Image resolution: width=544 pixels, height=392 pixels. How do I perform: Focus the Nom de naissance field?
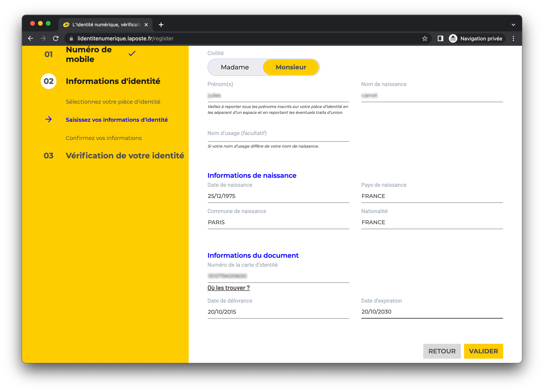point(432,95)
